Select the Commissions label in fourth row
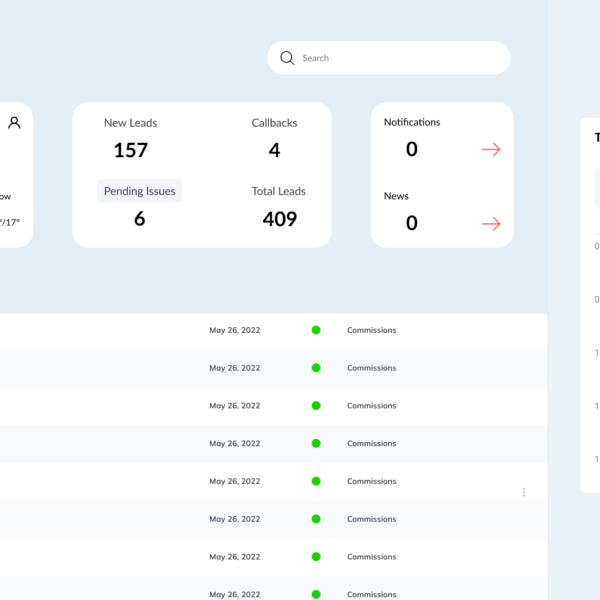The image size is (600, 600). (371, 444)
